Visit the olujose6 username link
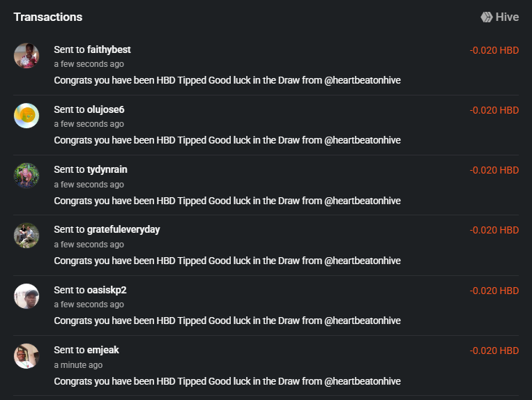 (x=106, y=109)
